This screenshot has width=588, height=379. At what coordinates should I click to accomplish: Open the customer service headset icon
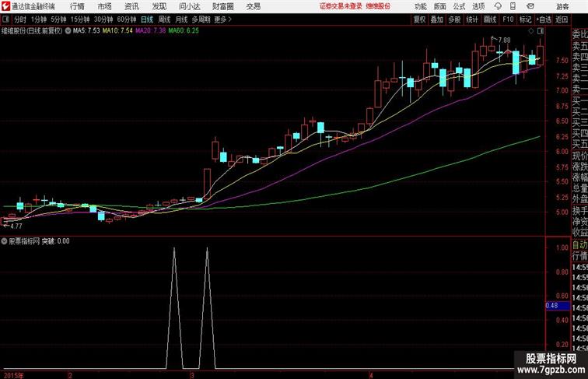[498, 6]
